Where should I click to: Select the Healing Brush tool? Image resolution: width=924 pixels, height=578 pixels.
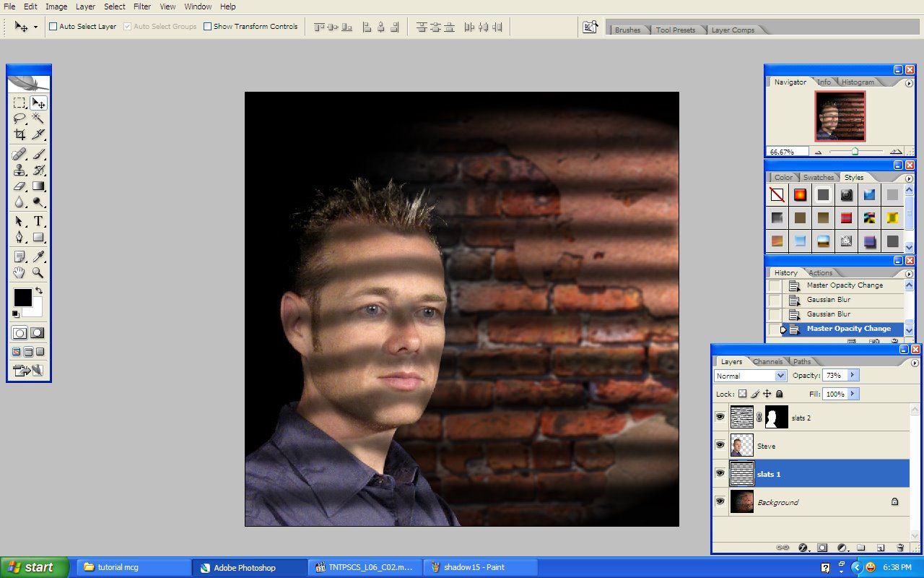point(20,154)
